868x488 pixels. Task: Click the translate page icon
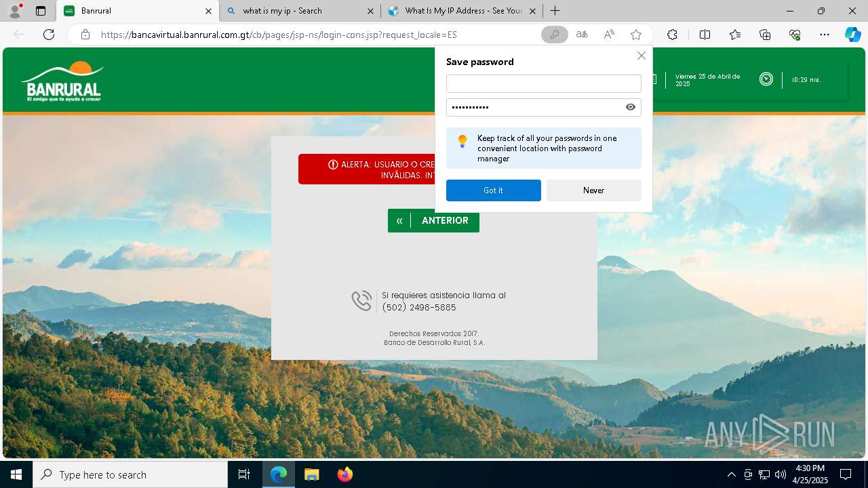coord(582,35)
